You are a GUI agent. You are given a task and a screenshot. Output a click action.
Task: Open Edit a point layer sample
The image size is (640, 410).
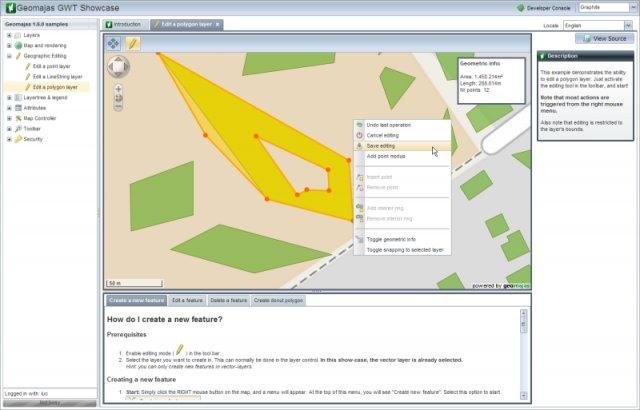tap(51, 66)
